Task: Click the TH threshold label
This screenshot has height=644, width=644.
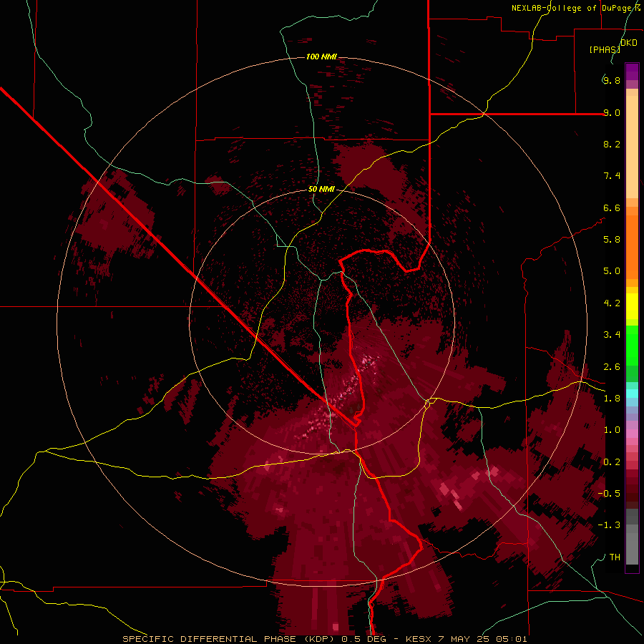Action: (615, 557)
